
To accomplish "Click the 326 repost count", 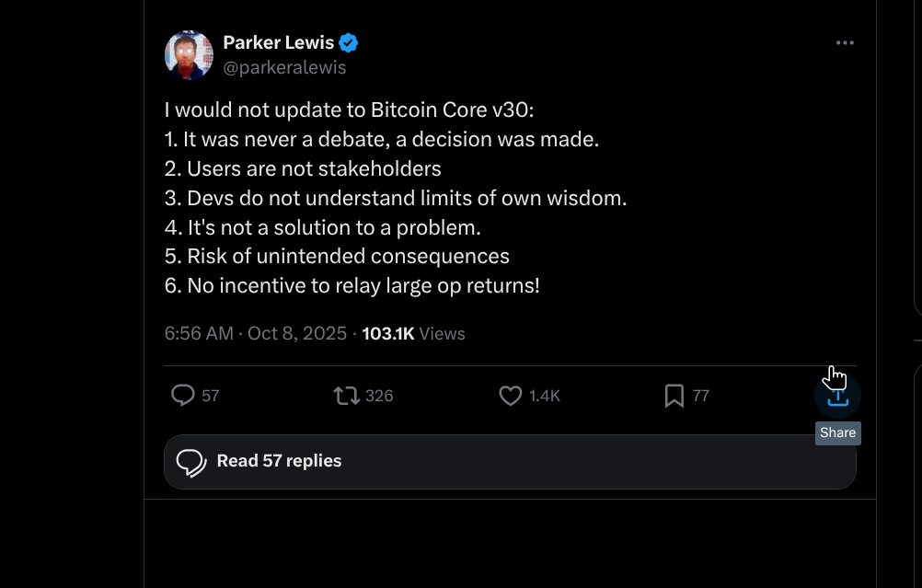I will pyautogui.click(x=379, y=396).
